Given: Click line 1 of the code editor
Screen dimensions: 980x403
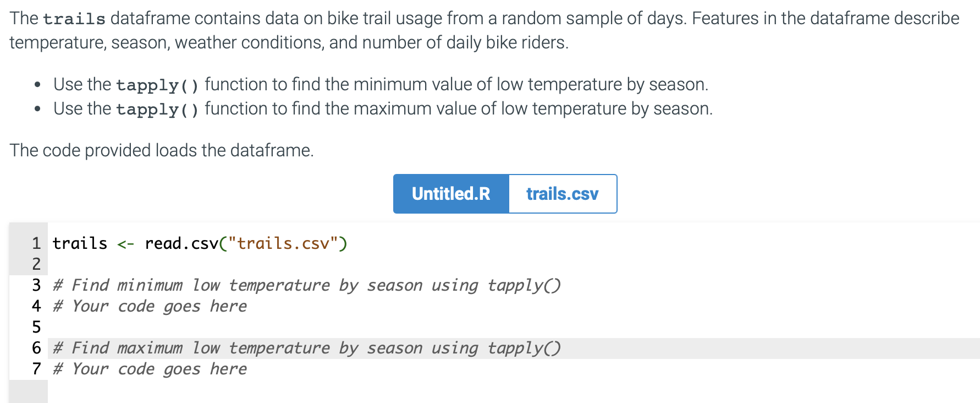Looking at the screenshot, I should coord(198,243).
